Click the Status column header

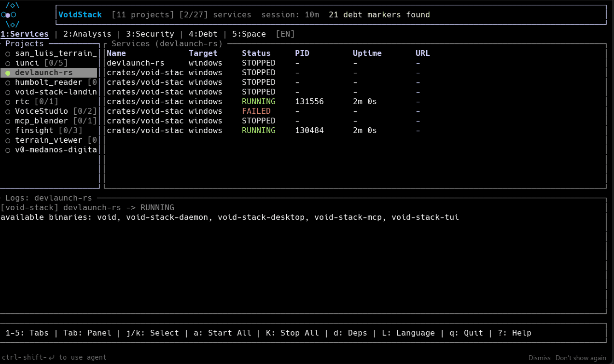[256, 54]
